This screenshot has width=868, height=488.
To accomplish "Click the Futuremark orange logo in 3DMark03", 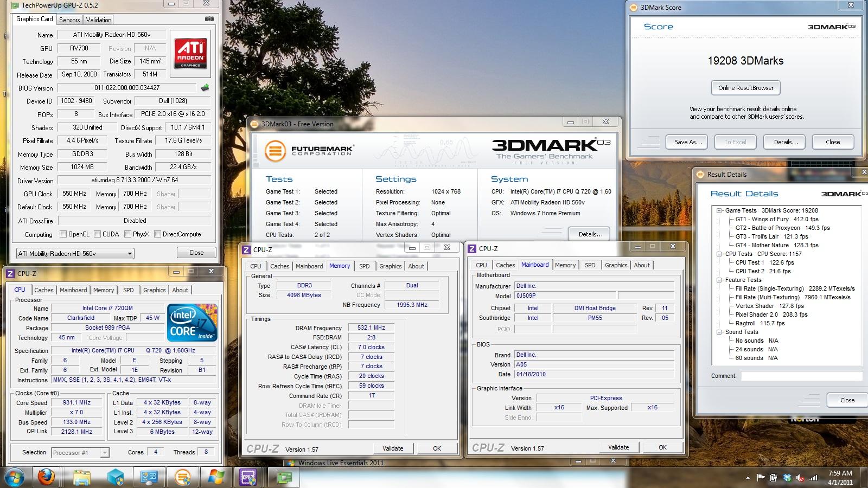I will 275,151.
